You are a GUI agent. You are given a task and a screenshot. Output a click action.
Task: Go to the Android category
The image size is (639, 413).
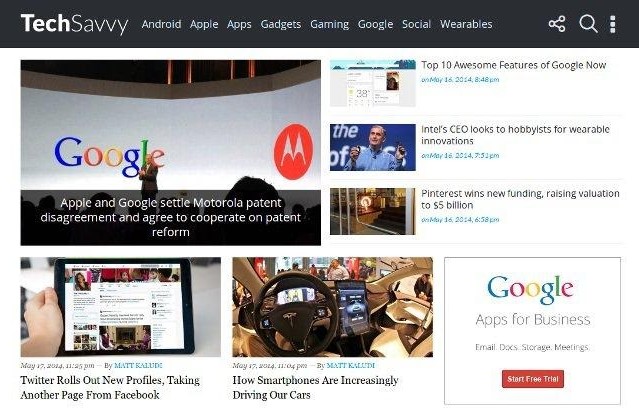click(x=161, y=24)
